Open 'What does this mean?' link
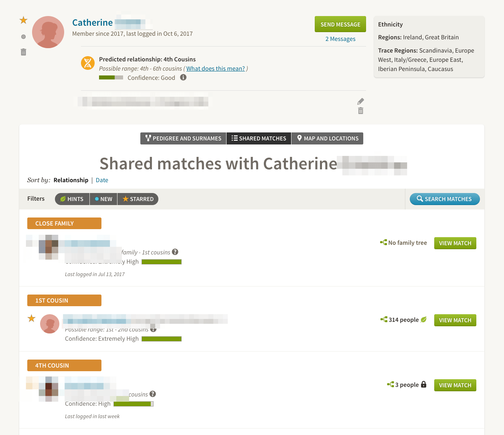Viewport: 504px width, 435px height. (x=215, y=69)
